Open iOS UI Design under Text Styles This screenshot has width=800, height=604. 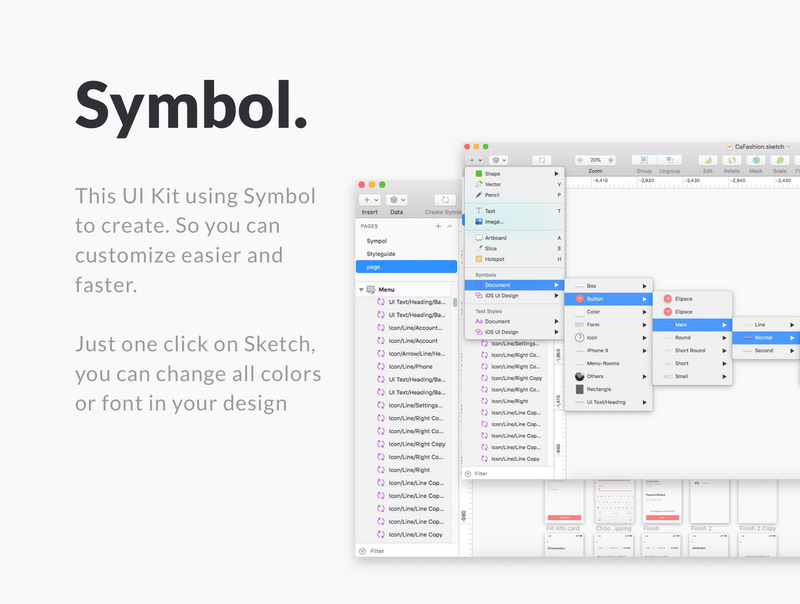point(514,332)
